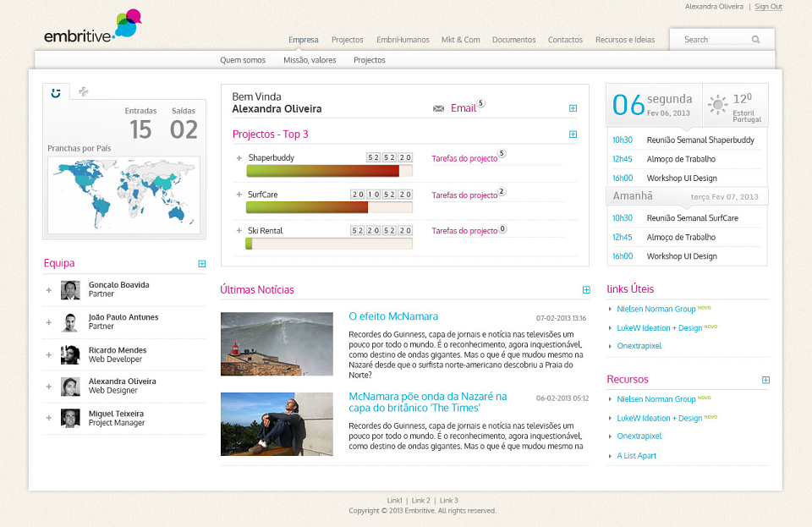Click the embritive logo
Screen dimensions: 812x527
tap(93, 26)
